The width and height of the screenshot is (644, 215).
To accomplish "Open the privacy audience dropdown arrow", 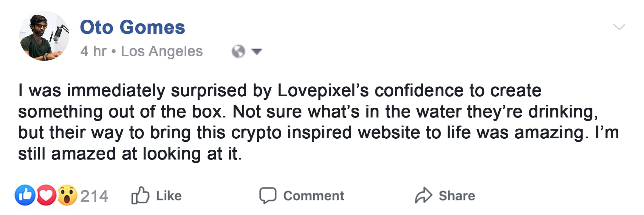I will point(256,52).
